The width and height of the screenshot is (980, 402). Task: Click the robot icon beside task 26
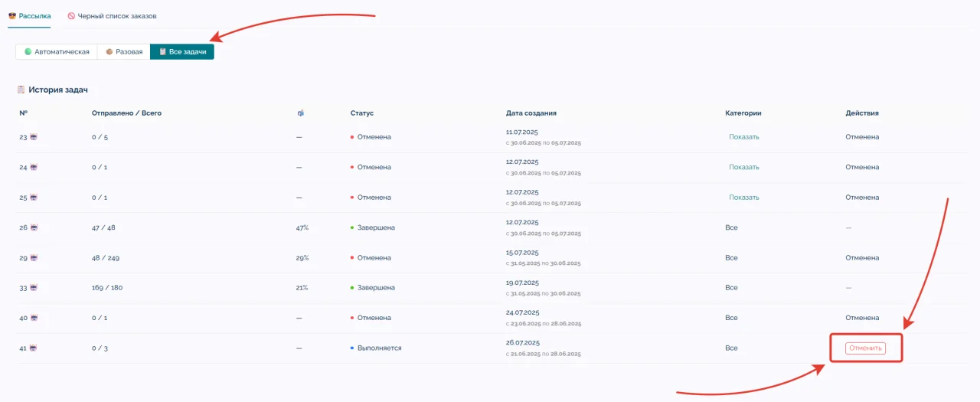(34, 227)
